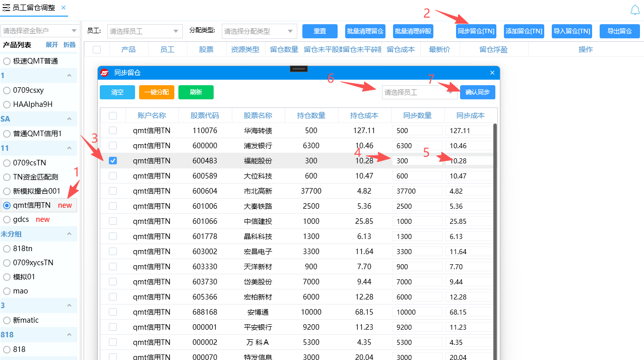Click the menu icon beside 员工留仓调整 tab
The width and height of the screenshot is (644, 360).
[x=6, y=8]
